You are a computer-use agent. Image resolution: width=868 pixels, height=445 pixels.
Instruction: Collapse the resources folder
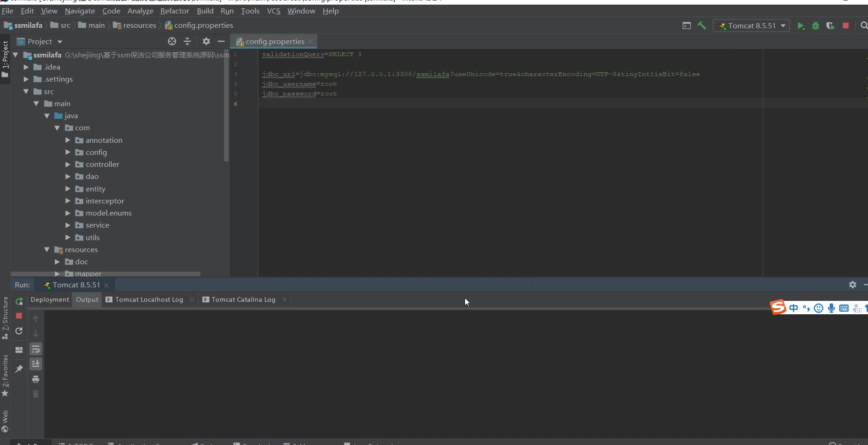point(47,250)
